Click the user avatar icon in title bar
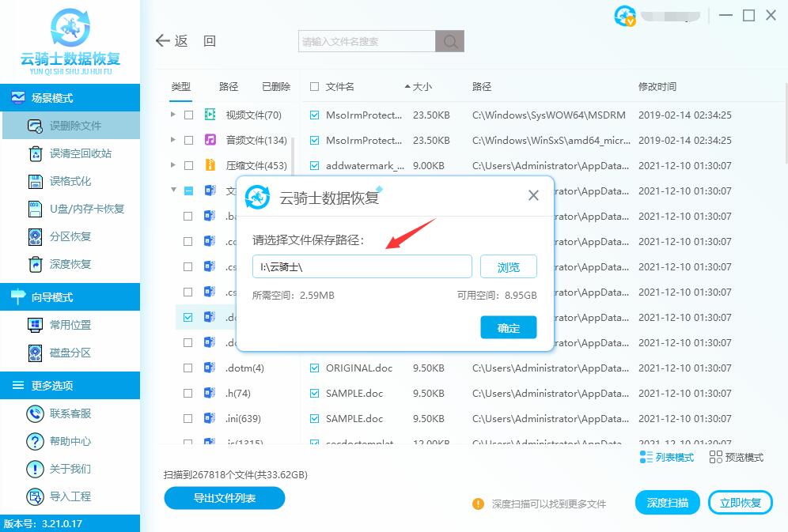788x532 pixels. coord(625,16)
